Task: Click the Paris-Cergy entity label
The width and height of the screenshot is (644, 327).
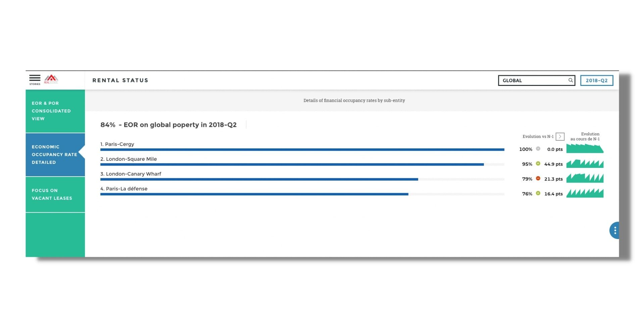Action: point(117,144)
